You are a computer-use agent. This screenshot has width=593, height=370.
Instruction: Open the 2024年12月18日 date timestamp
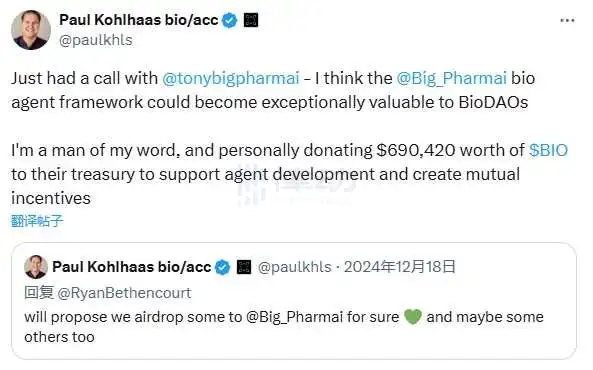399,267
